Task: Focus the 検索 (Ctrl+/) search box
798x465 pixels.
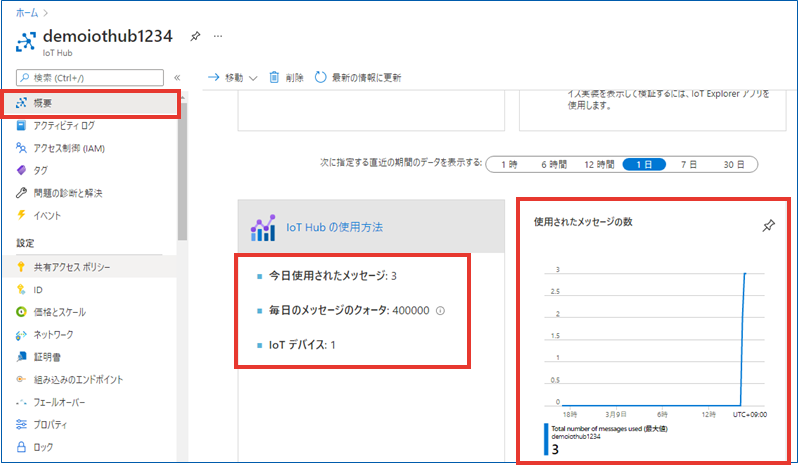Action: (90, 78)
